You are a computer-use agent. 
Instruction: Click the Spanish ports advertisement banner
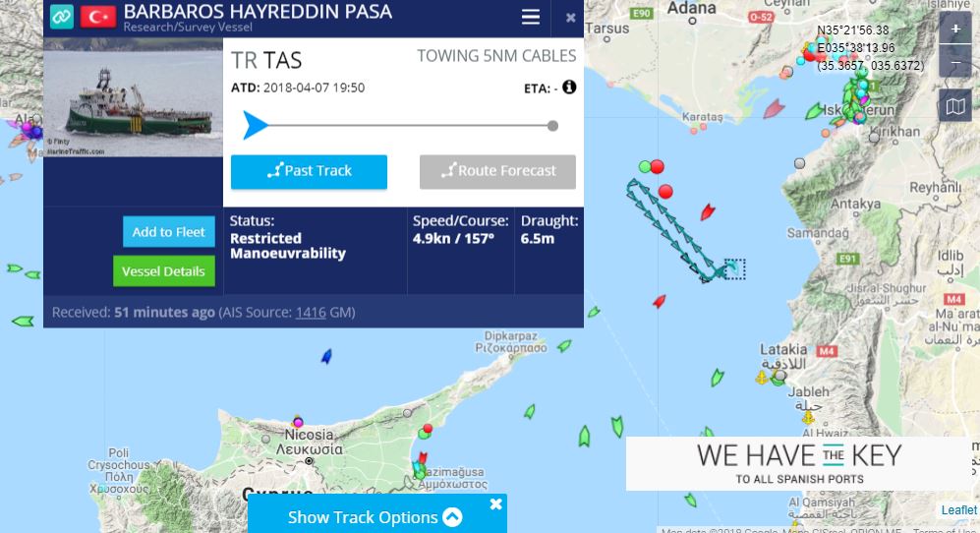(x=799, y=463)
